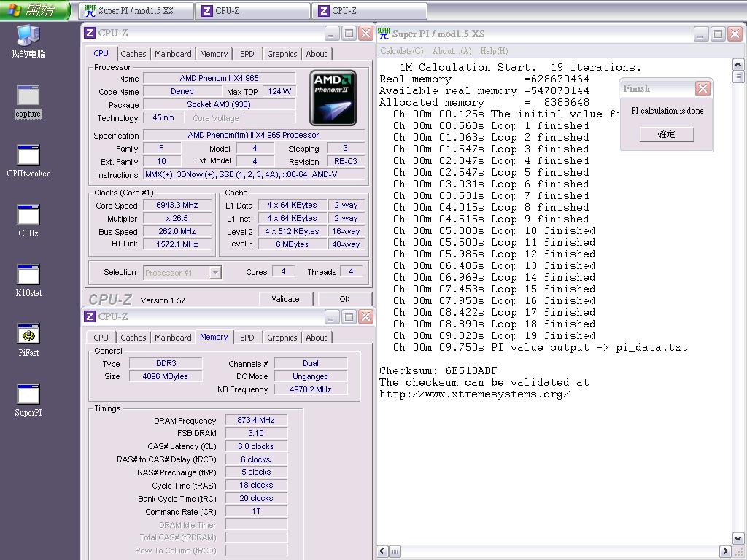Click the NB Frequency 4978.2 MHz field
Viewport: 747px width, 560px height.
(x=311, y=389)
